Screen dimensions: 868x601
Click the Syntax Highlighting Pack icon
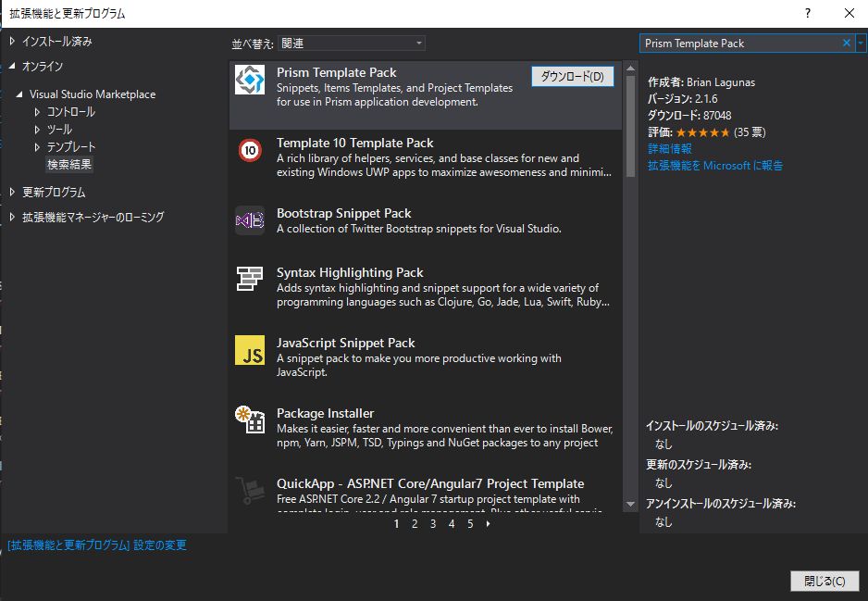[250, 279]
